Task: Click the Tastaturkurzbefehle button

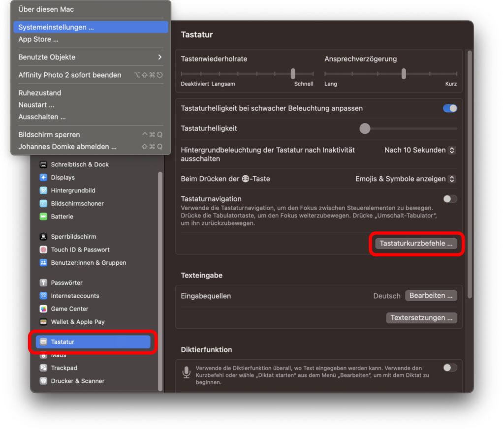Action: click(x=416, y=244)
